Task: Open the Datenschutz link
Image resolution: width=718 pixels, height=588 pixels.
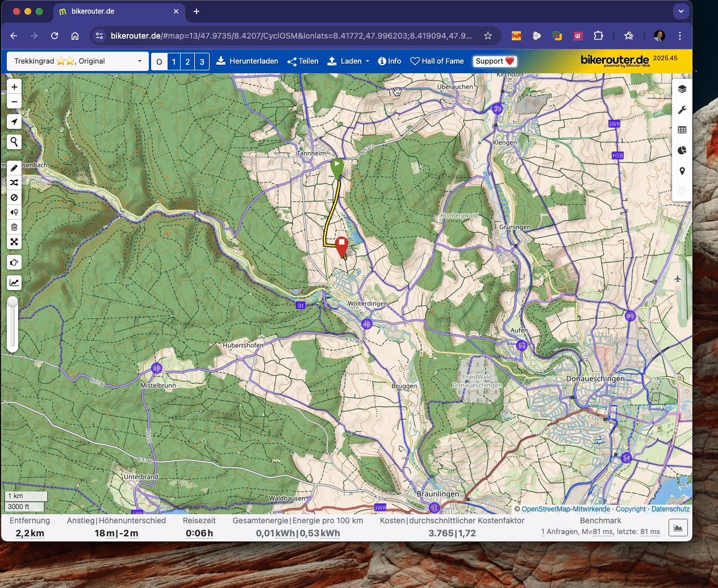Action: point(670,509)
